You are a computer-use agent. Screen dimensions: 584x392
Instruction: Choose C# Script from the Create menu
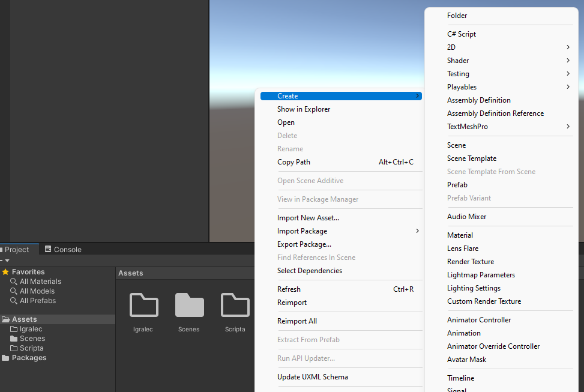tap(461, 34)
